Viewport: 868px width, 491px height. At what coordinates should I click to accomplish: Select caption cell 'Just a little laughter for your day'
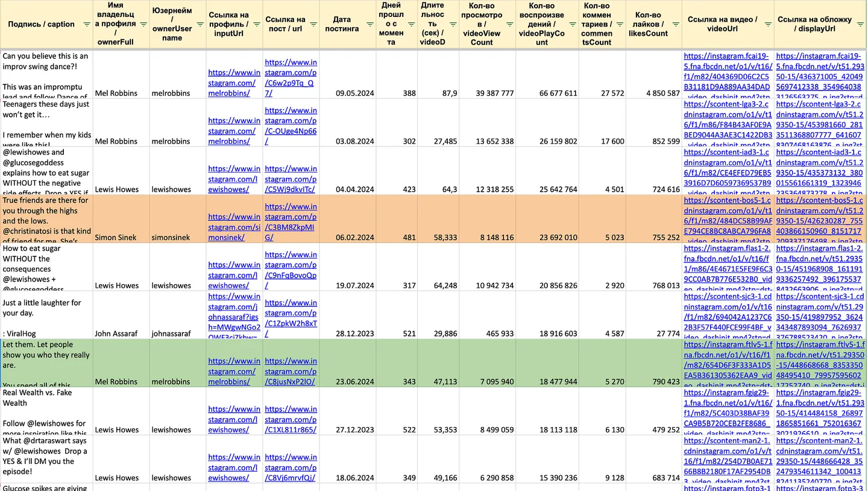coord(46,315)
